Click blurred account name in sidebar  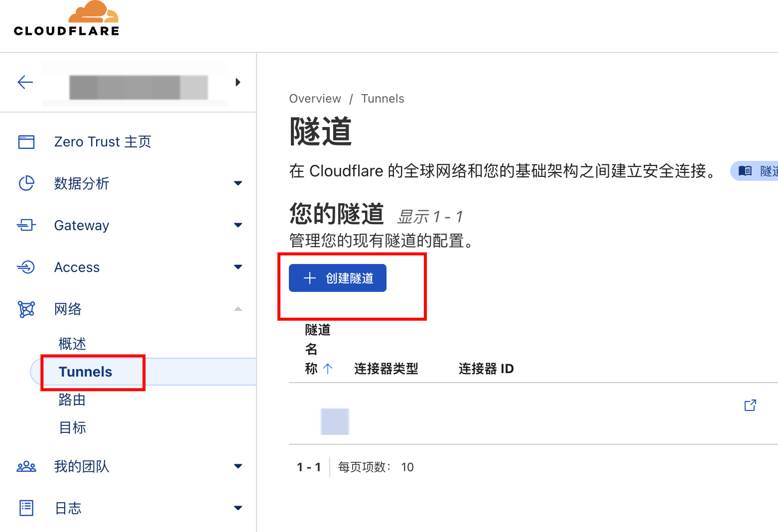tap(138, 88)
